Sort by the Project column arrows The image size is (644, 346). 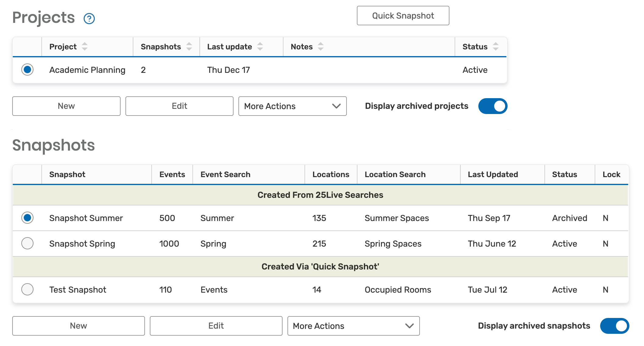point(85,47)
